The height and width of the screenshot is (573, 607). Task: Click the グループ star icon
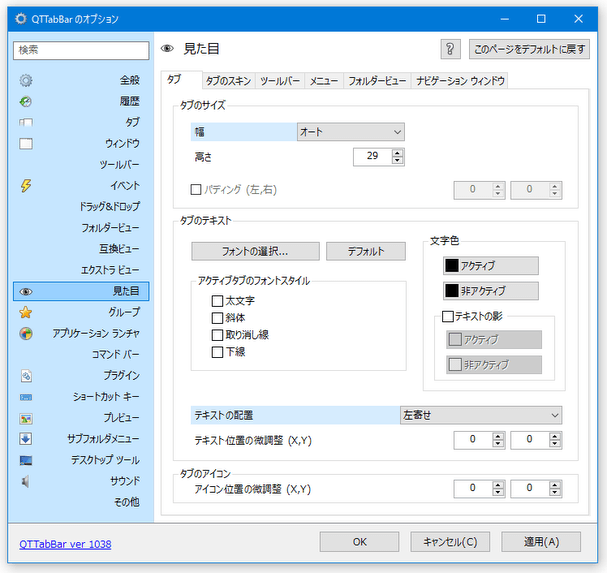[x=26, y=312]
